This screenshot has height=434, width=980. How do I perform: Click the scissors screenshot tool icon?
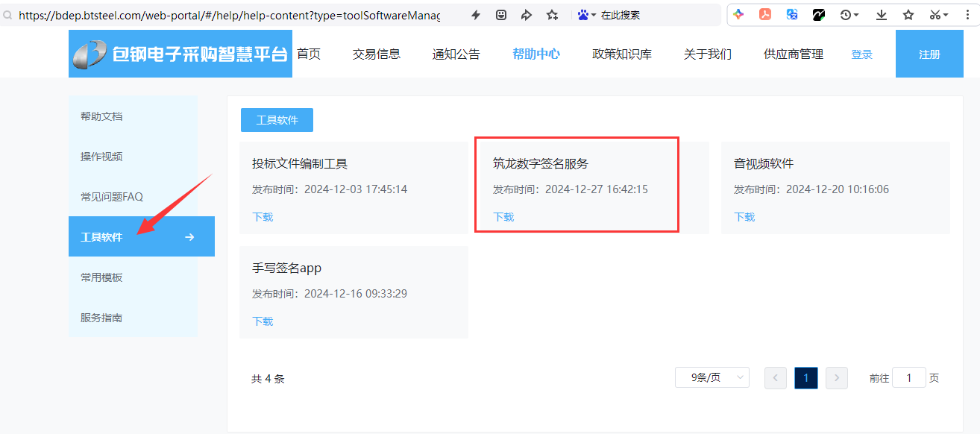935,15
